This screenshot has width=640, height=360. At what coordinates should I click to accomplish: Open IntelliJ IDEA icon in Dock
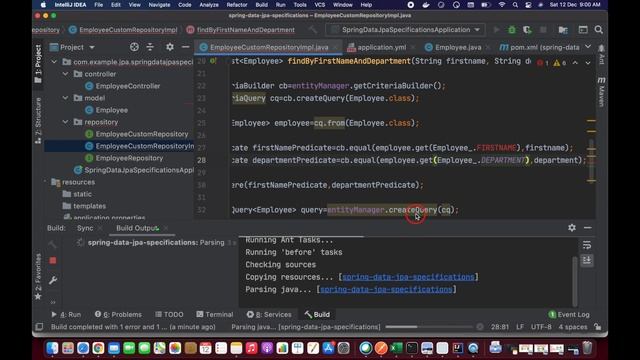[458, 348]
